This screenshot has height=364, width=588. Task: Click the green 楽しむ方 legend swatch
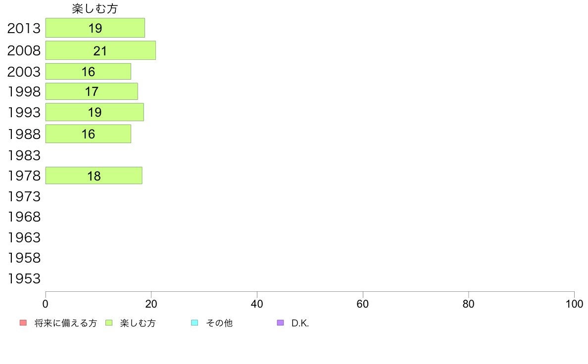coord(109,323)
